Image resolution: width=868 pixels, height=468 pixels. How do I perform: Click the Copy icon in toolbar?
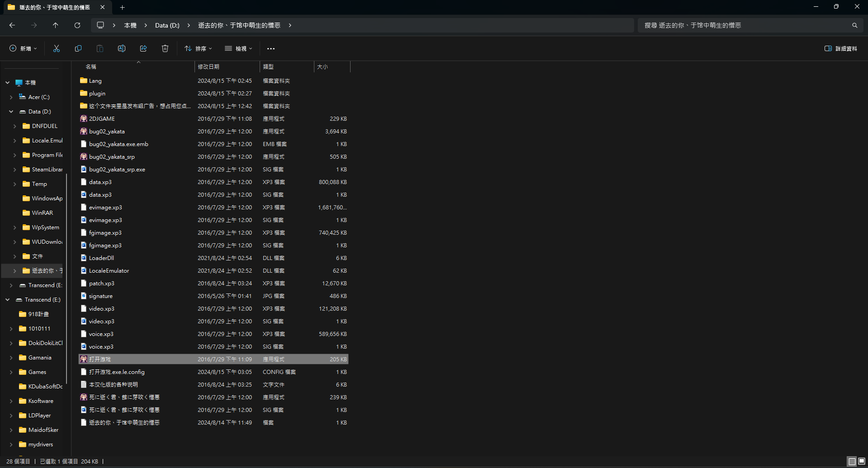78,48
